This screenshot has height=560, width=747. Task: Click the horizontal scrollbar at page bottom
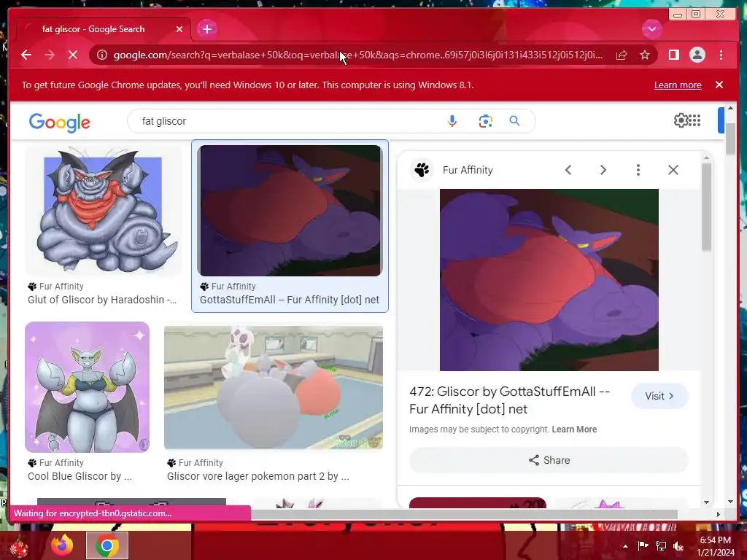pyautogui.click(x=465, y=514)
